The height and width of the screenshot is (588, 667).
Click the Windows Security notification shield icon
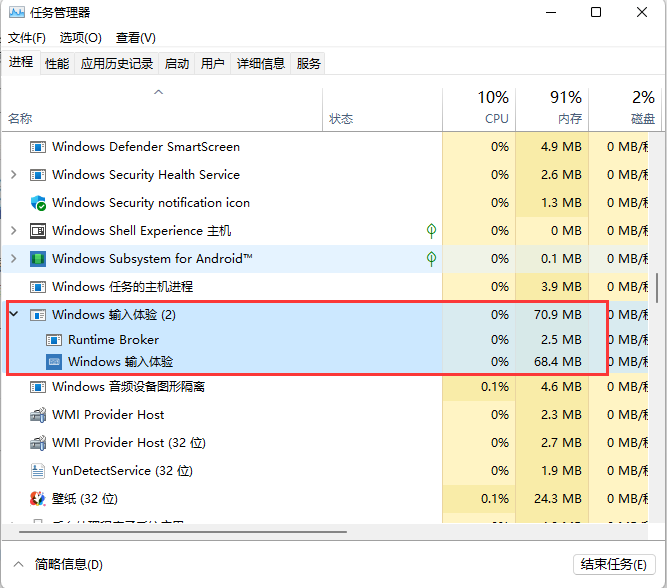click(x=38, y=203)
